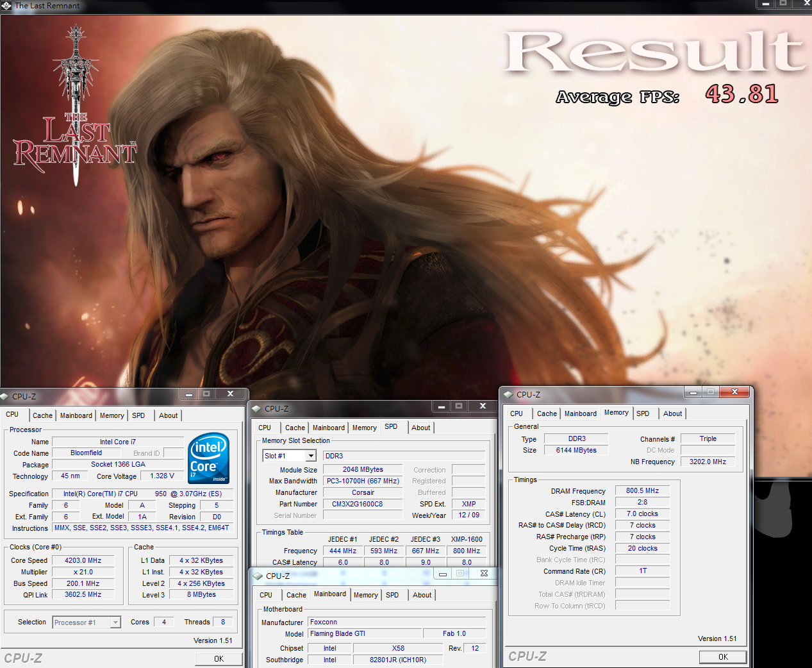The width and height of the screenshot is (812, 668).
Task: Click The Last Remnant title bar icon
Action: [6, 6]
